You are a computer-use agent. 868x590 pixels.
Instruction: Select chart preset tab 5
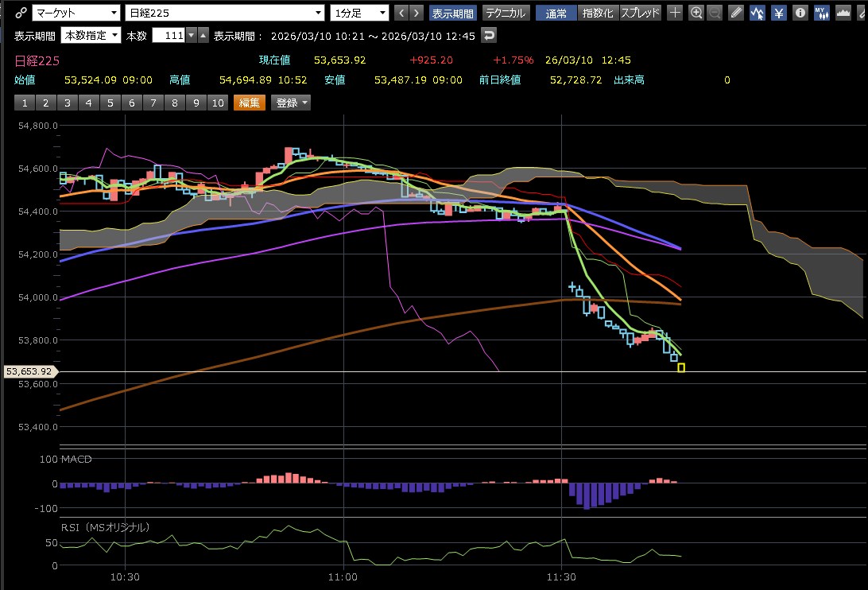click(110, 103)
